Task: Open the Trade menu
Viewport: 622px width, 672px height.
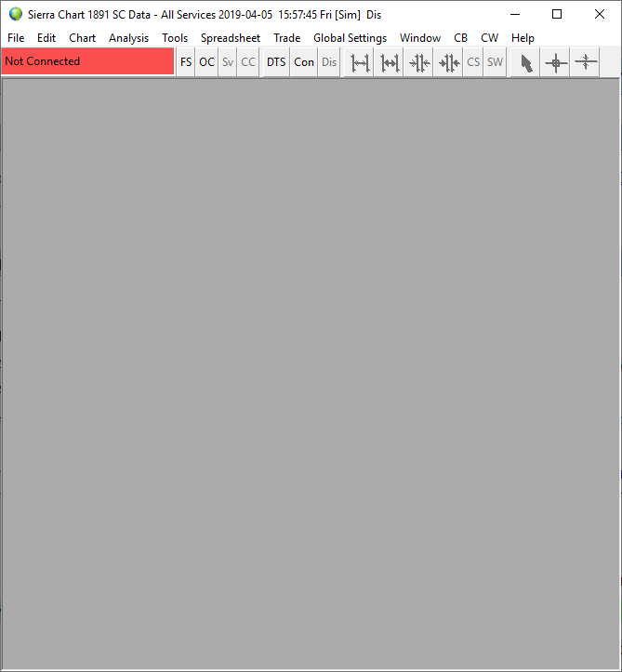Action: point(286,38)
